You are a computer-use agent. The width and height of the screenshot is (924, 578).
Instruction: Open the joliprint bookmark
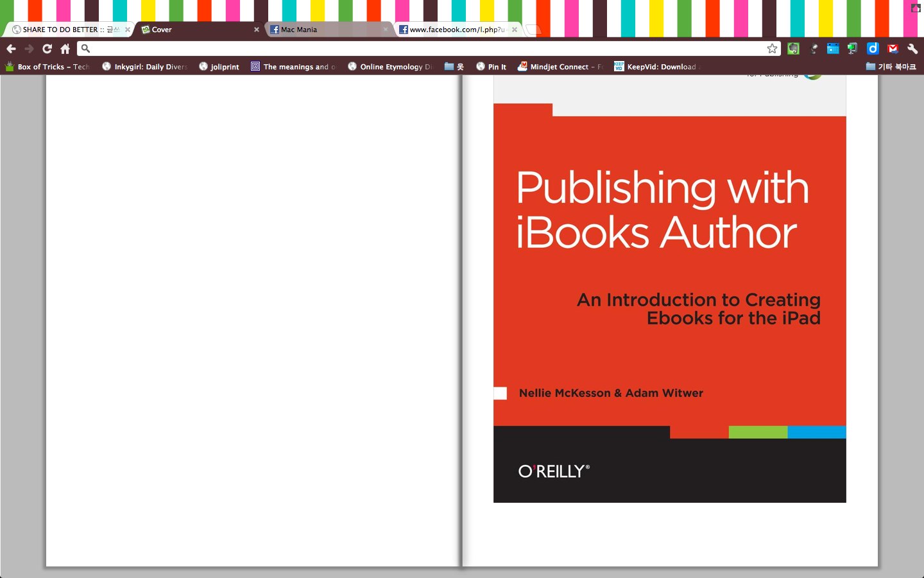219,67
